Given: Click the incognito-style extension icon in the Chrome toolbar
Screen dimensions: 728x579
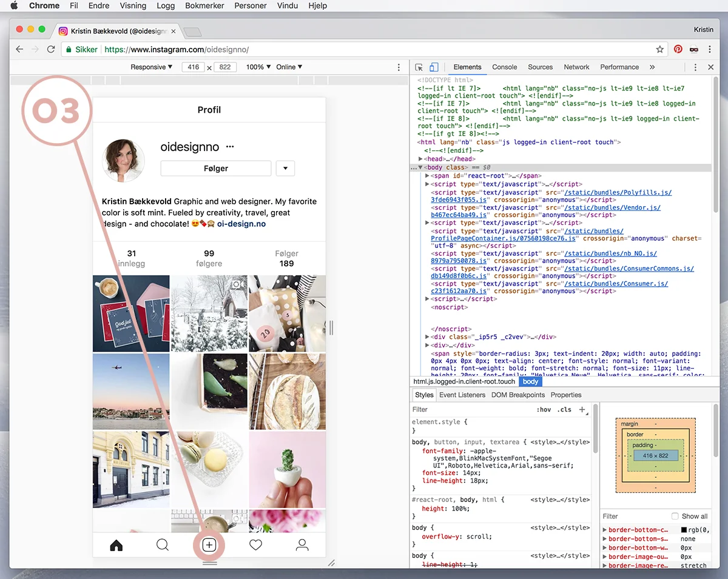Looking at the screenshot, I should pyautogui.click(x=694, y=49).
